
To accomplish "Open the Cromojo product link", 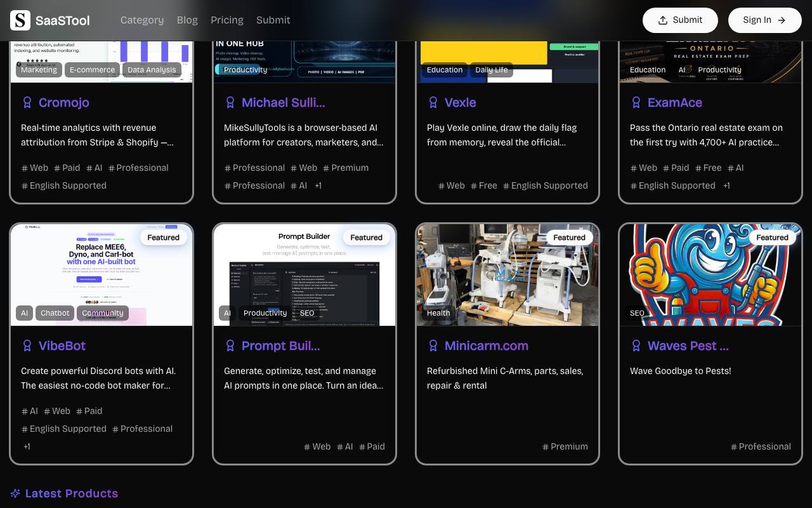I will 63,102.
